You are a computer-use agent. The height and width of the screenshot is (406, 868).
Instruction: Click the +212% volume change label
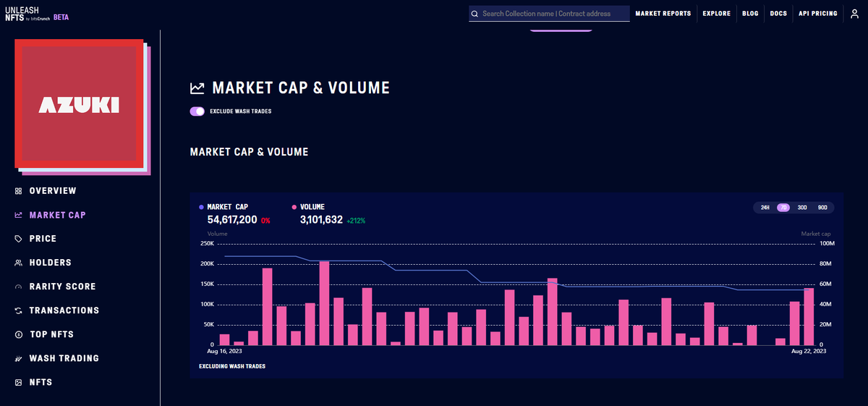coord(356,221)
